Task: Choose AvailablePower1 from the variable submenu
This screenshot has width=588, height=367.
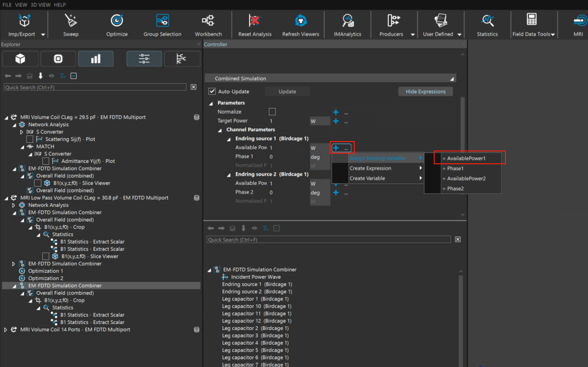Action: pyautogui.click(x=466, y=158)
